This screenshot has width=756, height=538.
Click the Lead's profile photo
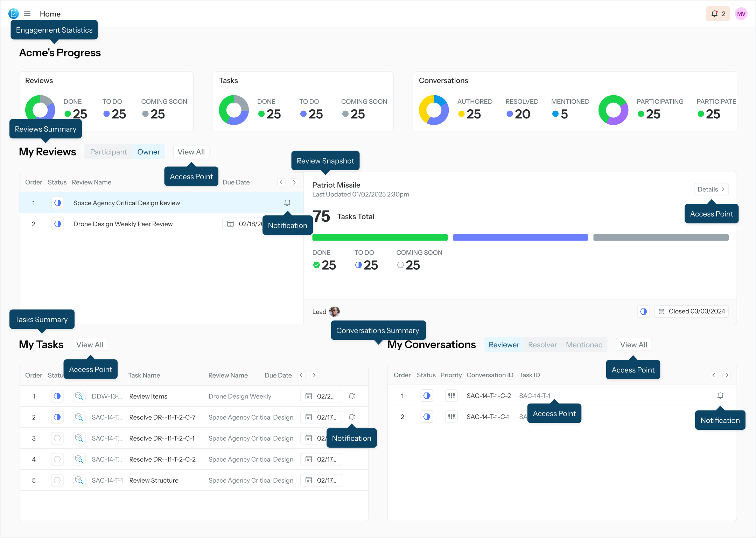click(x=334, y=311)
